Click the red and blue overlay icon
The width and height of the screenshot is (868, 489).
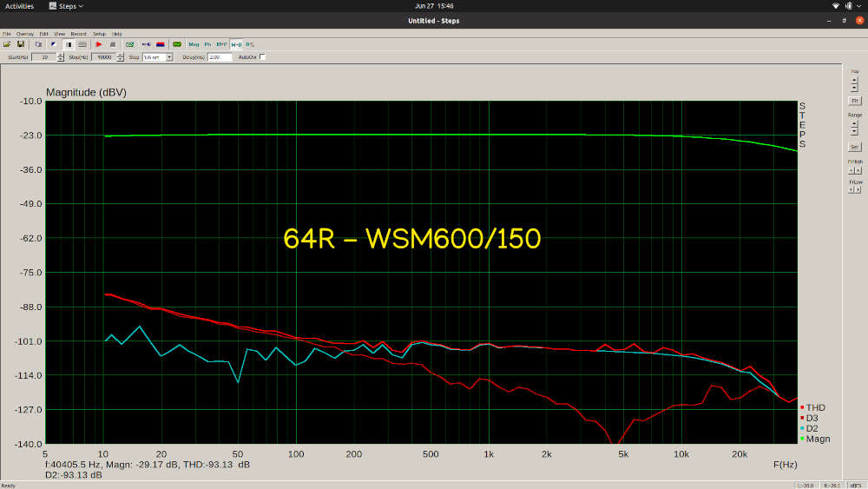click(x=161, y=44)
